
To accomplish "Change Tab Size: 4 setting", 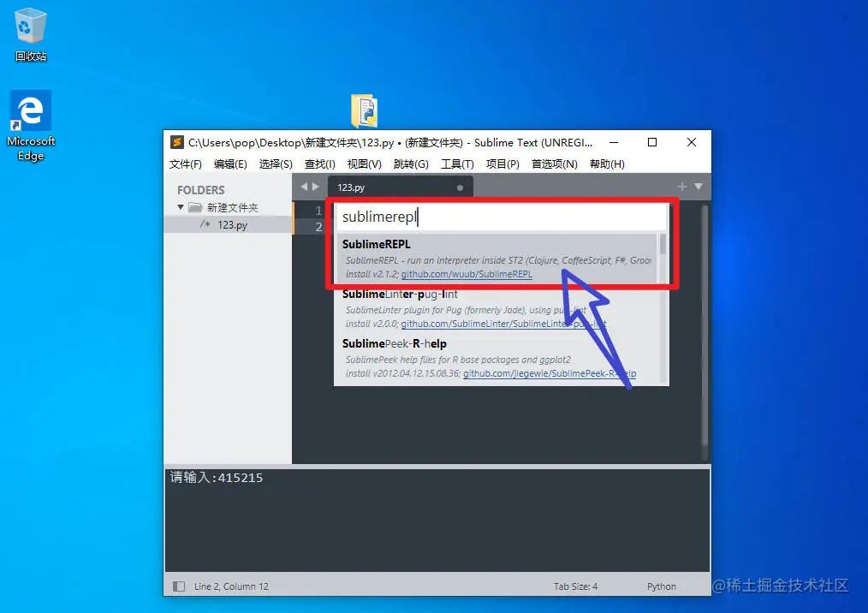I will pyautogui.click(x=575, y=586).
